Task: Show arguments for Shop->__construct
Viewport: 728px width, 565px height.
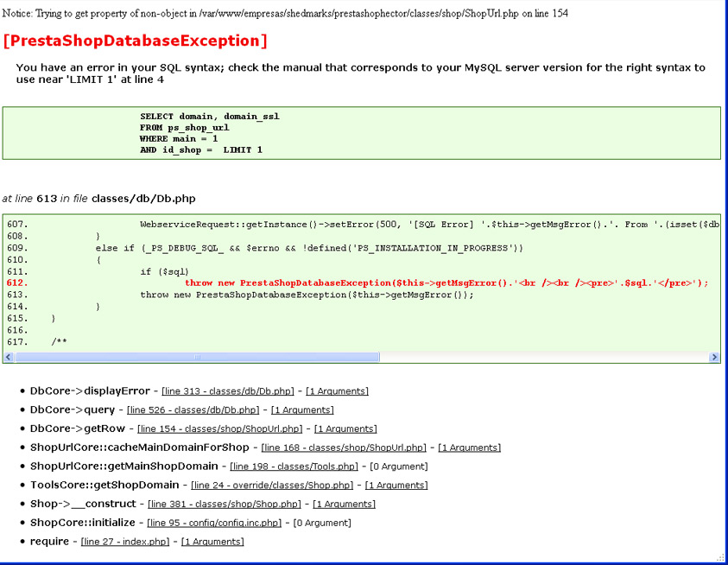Action: [x=344, y=504]
